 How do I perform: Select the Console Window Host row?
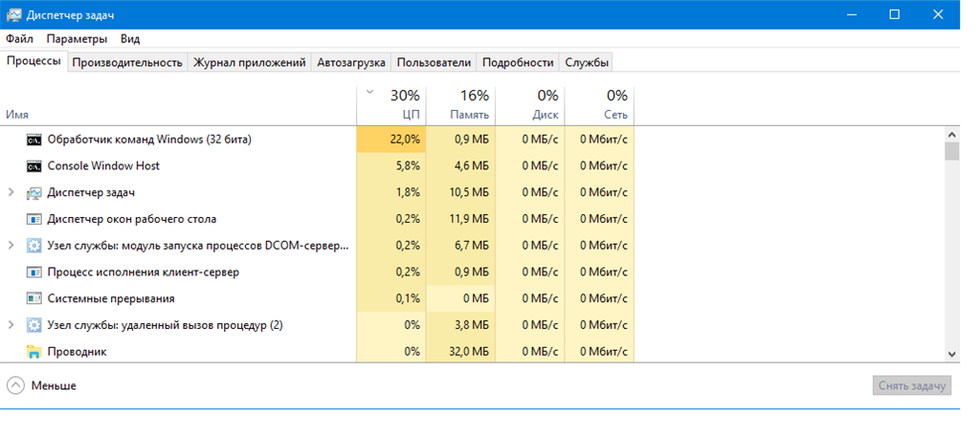318,166
